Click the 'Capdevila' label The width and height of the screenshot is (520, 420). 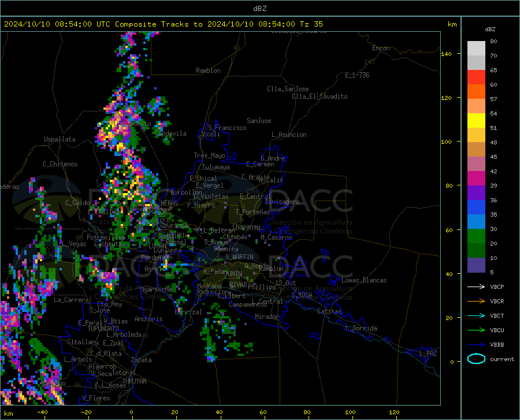coord(170,133)
